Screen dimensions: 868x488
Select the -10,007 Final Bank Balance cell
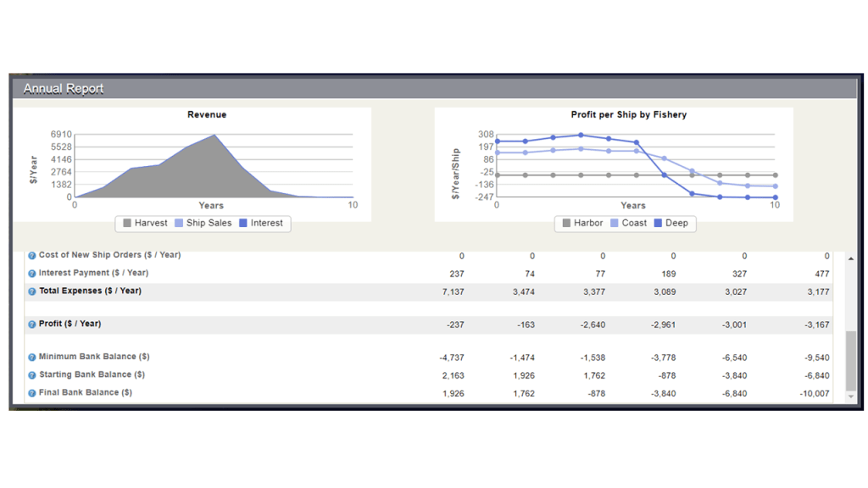tap(812, 394)
